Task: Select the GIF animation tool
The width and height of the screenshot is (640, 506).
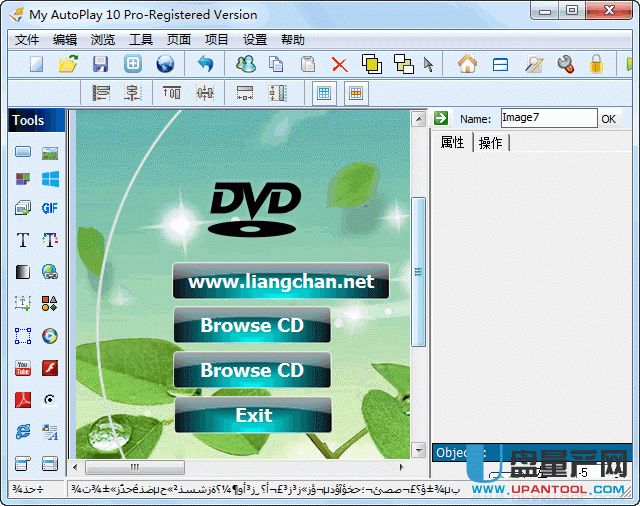Action: [49, 208]
